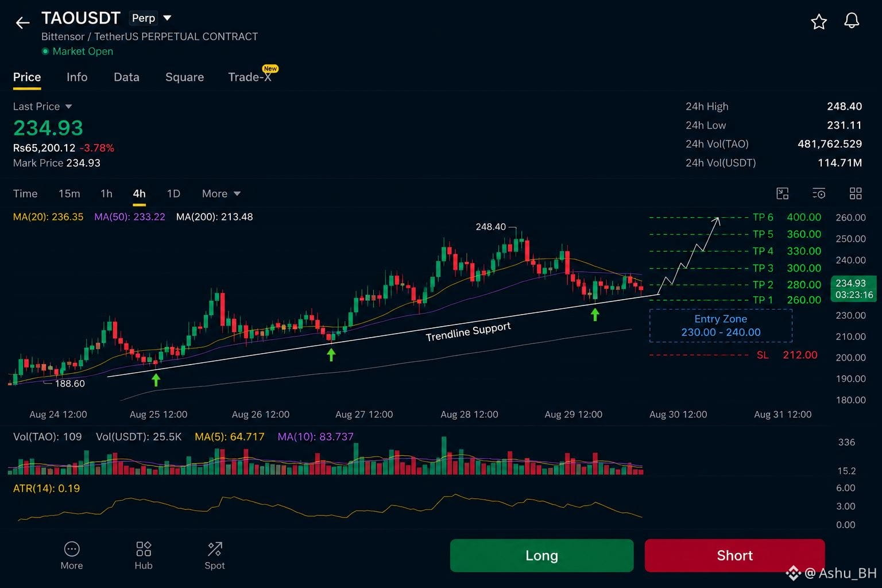Click the volume MA(10): 83.737 label

pyautogui.click(x=316, y=437)
